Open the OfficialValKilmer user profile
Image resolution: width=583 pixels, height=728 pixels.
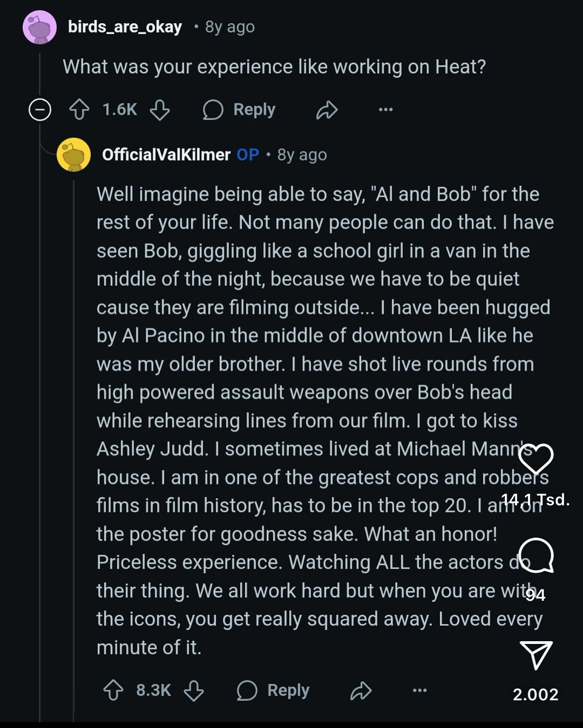(166, 155)
